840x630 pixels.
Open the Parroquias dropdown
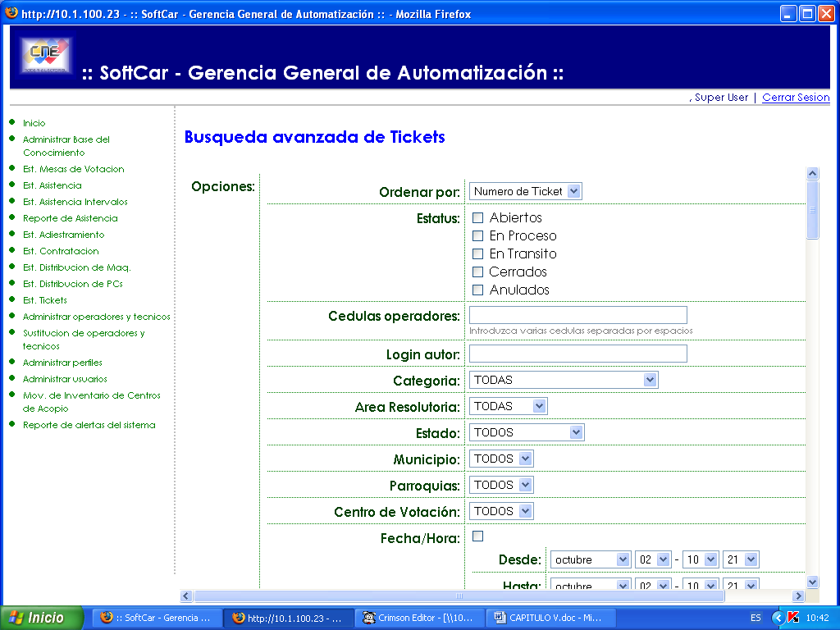(501, 485)
